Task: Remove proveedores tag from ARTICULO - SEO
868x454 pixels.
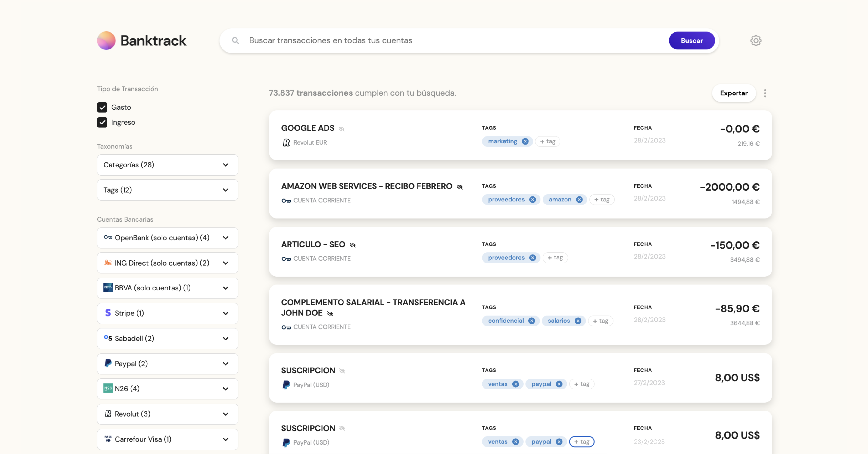Action: (x=532, y=258)
